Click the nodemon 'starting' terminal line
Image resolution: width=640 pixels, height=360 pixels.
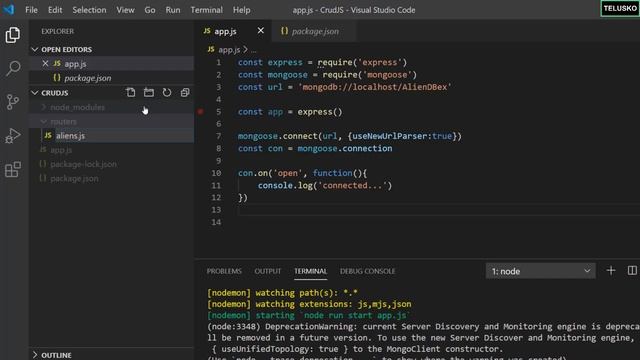point(308,315)
